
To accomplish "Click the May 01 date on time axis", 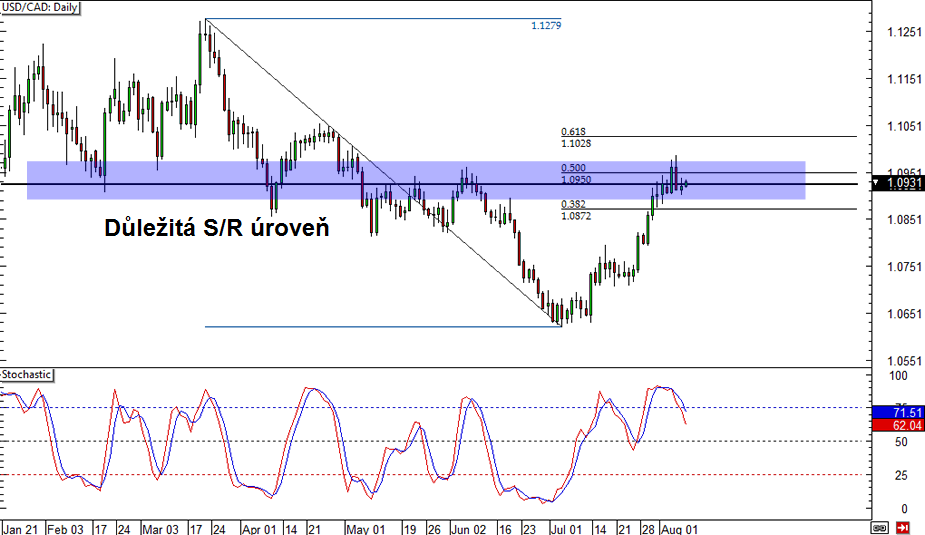I will (366, 529).
